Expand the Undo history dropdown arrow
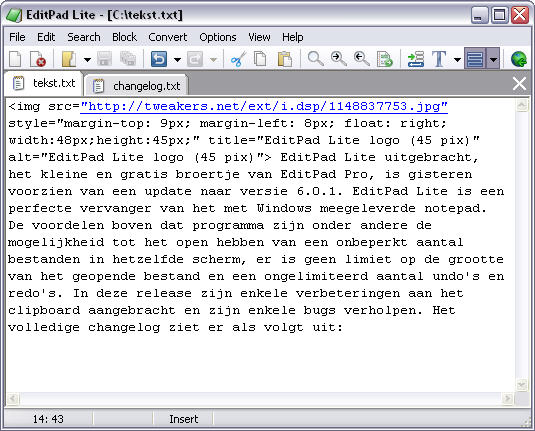535x431 pixels. [177, 60]
